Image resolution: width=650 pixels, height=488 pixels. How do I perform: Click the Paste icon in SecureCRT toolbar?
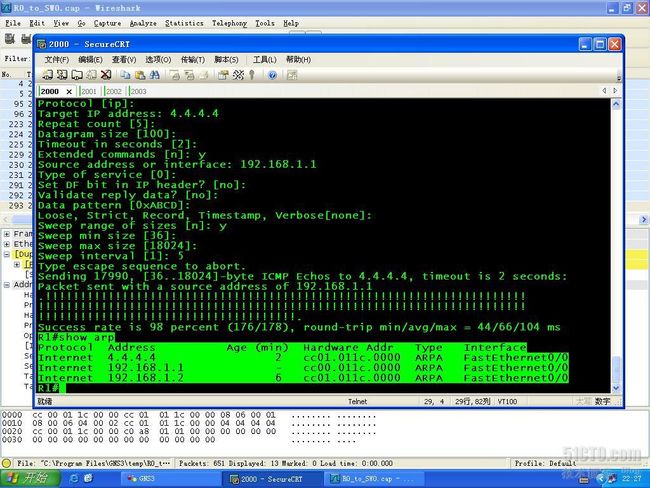(140, 75)
